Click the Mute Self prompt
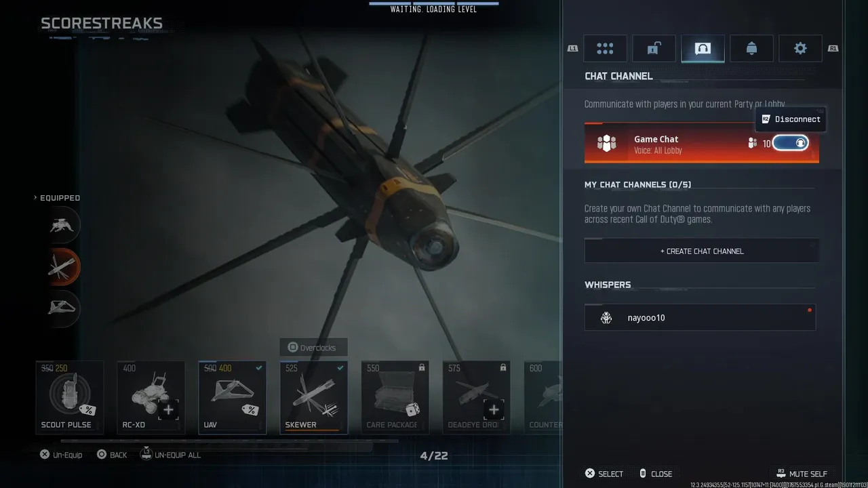Image resolution: width=868 pixels, height=488 pixels. tap(802, 473)
